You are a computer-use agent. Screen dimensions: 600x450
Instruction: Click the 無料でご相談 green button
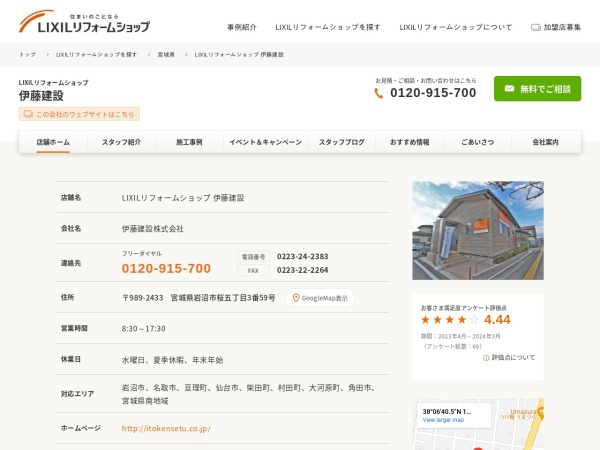coord(537,89)
